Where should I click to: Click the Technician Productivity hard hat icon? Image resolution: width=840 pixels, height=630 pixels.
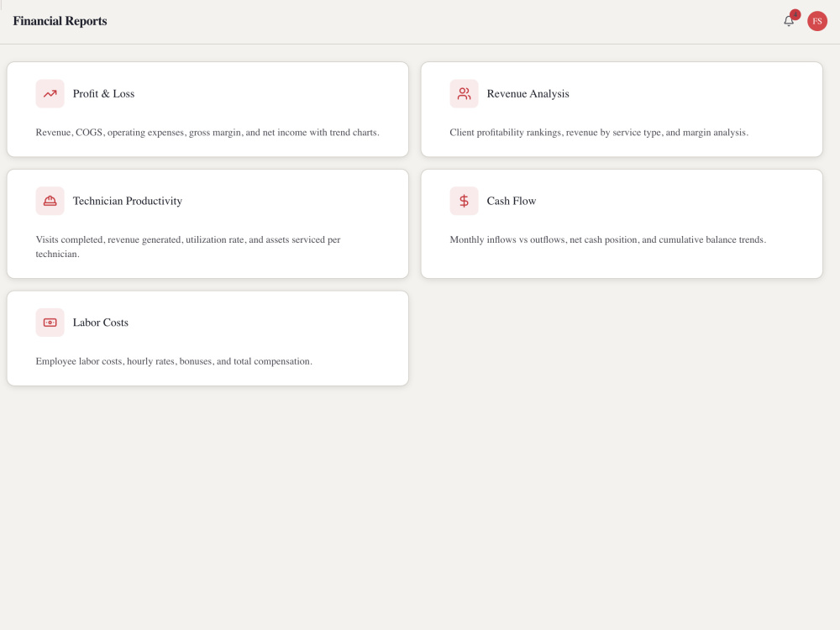coord(50,201)
